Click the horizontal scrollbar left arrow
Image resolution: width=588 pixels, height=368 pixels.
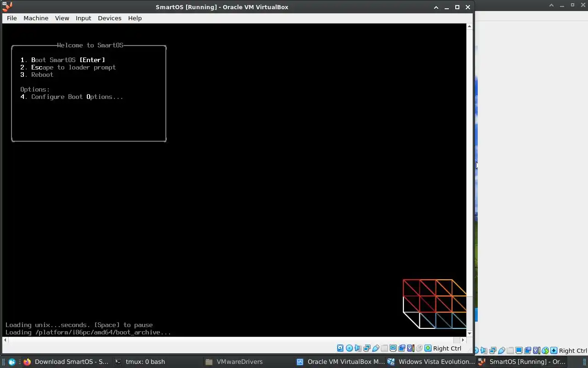[x=5, y=340]
